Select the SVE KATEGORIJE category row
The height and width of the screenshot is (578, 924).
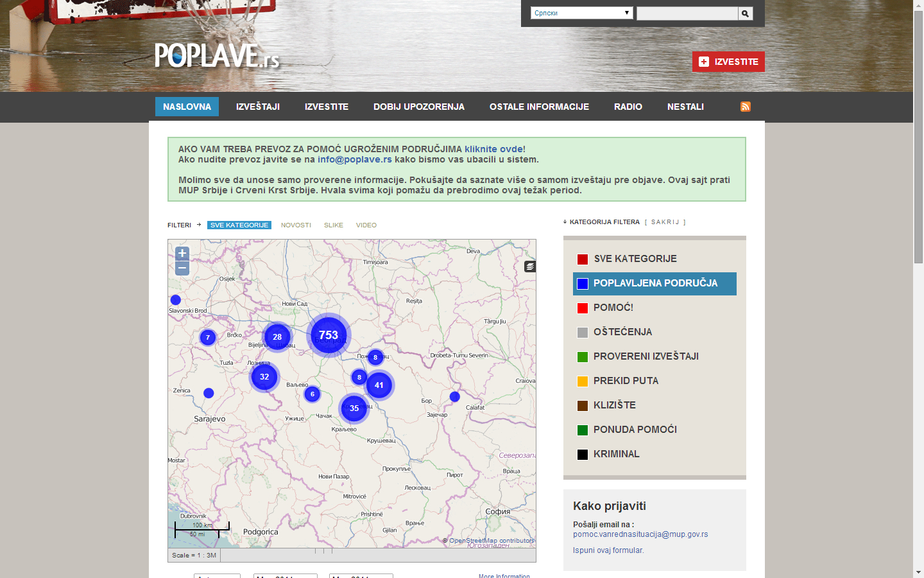point(654,259)
